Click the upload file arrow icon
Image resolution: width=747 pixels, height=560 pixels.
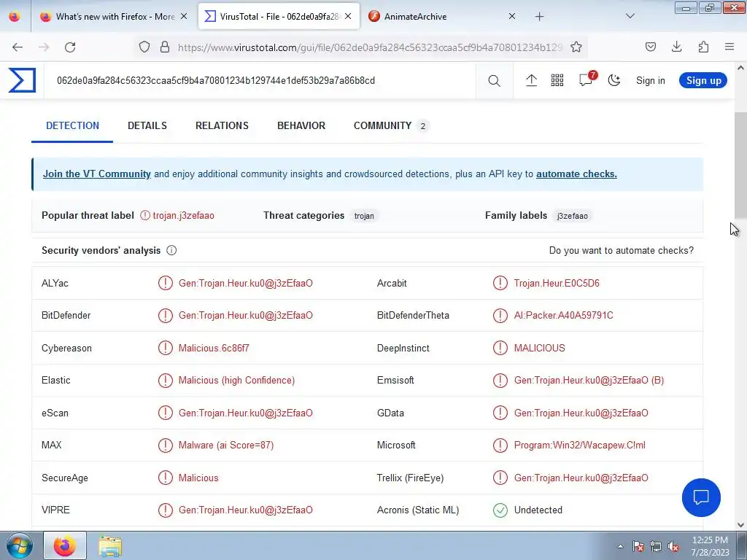click(x=531, y=80)
